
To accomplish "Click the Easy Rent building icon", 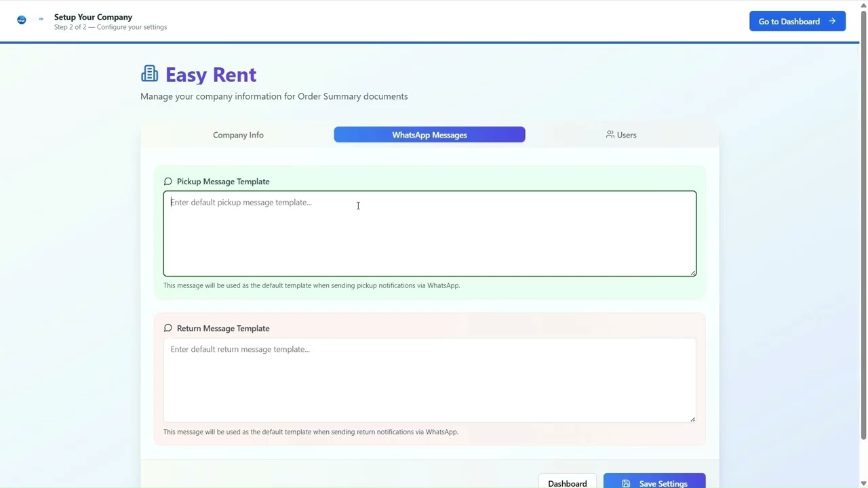I will (149, 74).
